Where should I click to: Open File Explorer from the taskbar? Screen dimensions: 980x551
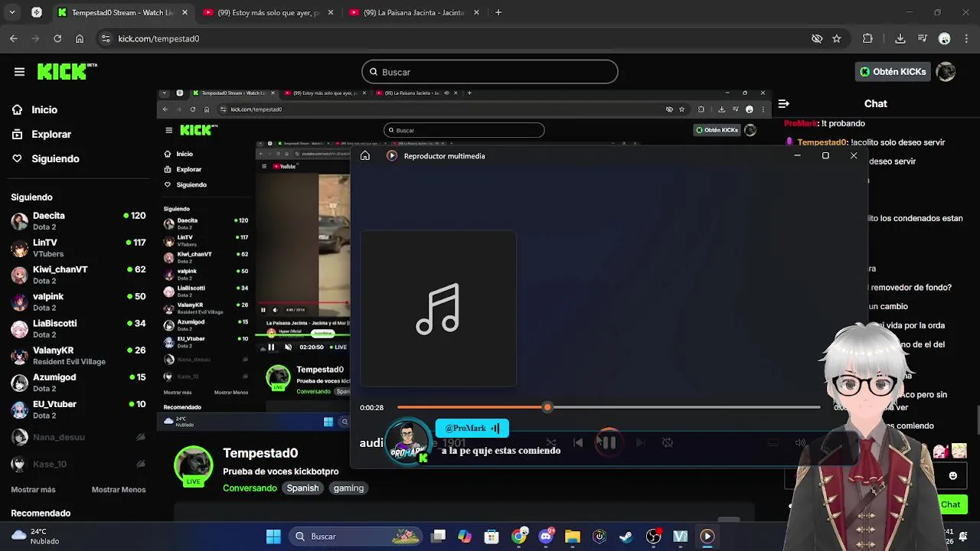click(573, 536)
